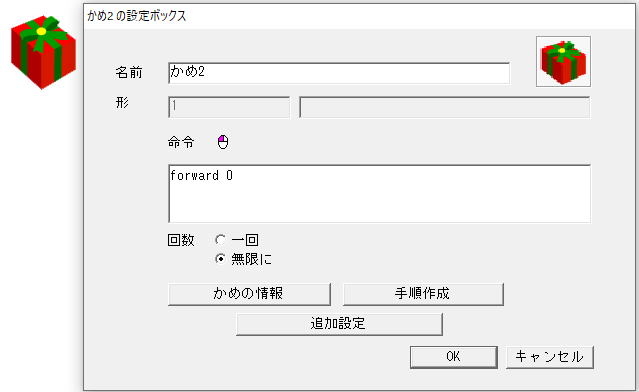
Task: Click the pink mouse icon beside 命令
Action: pyautogui.click(x=223, y=142)
